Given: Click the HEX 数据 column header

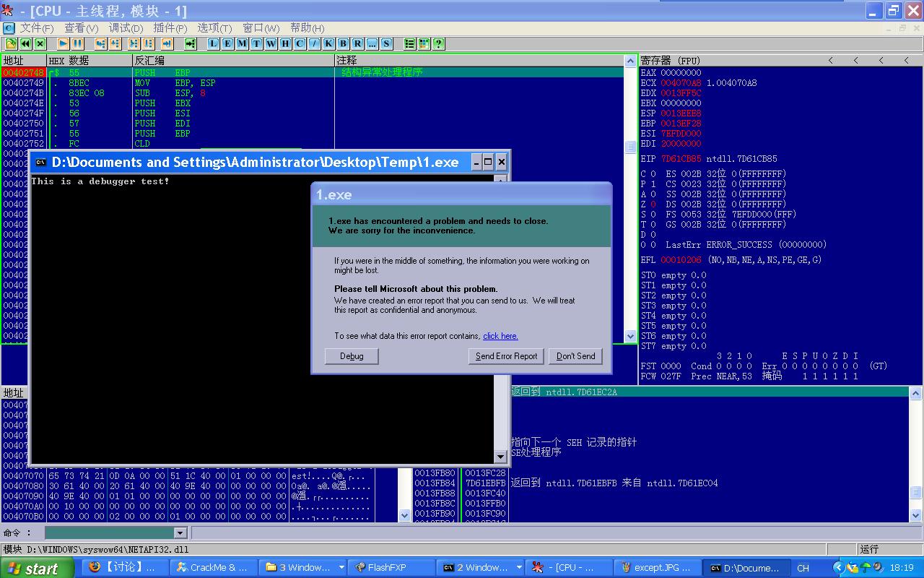Looking at the screenshot, I should (90, 61).
